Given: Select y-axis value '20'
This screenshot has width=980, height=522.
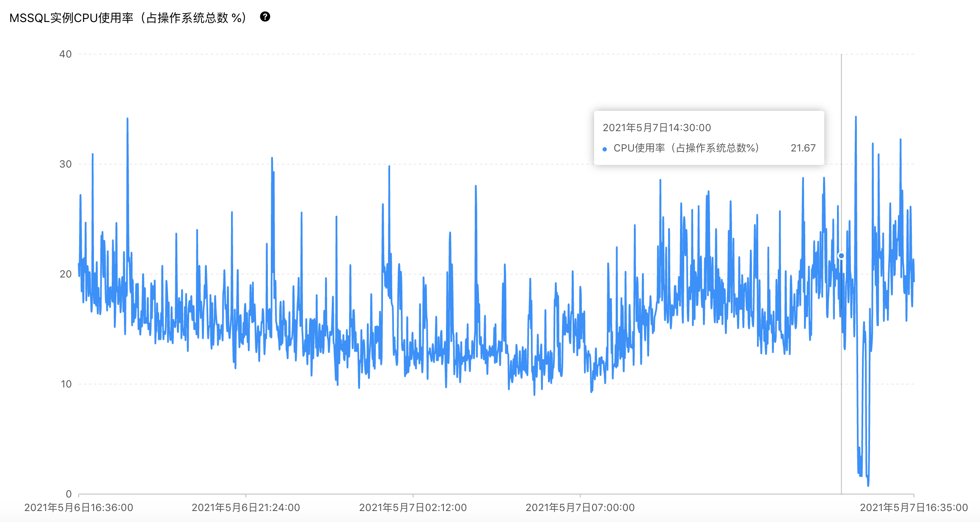Looking at the screenshot, I should (66, 274).
